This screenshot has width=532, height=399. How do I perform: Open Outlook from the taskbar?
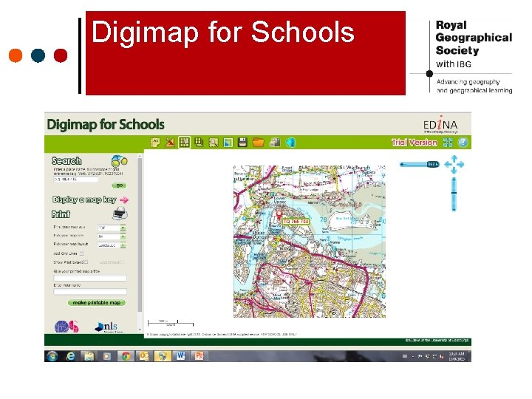coord(144,356)
